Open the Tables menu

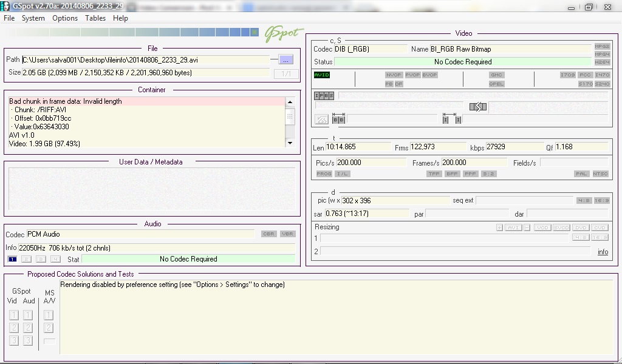click(95, 18)
